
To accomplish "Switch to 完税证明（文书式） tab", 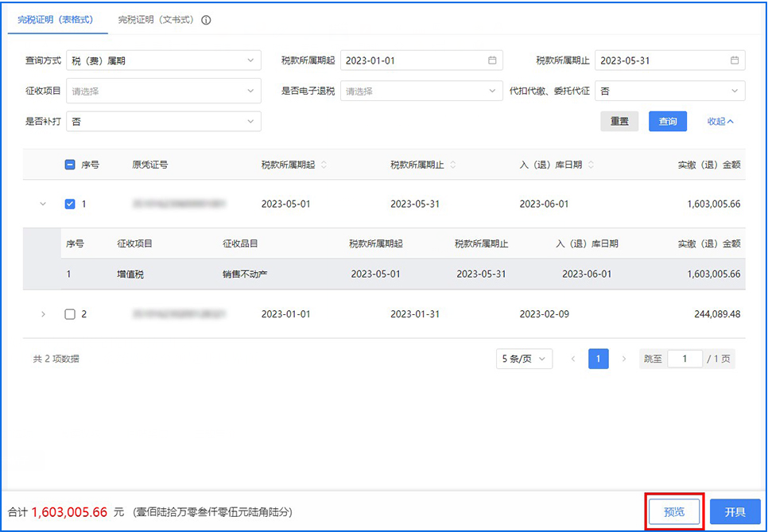I will [156, 20].
